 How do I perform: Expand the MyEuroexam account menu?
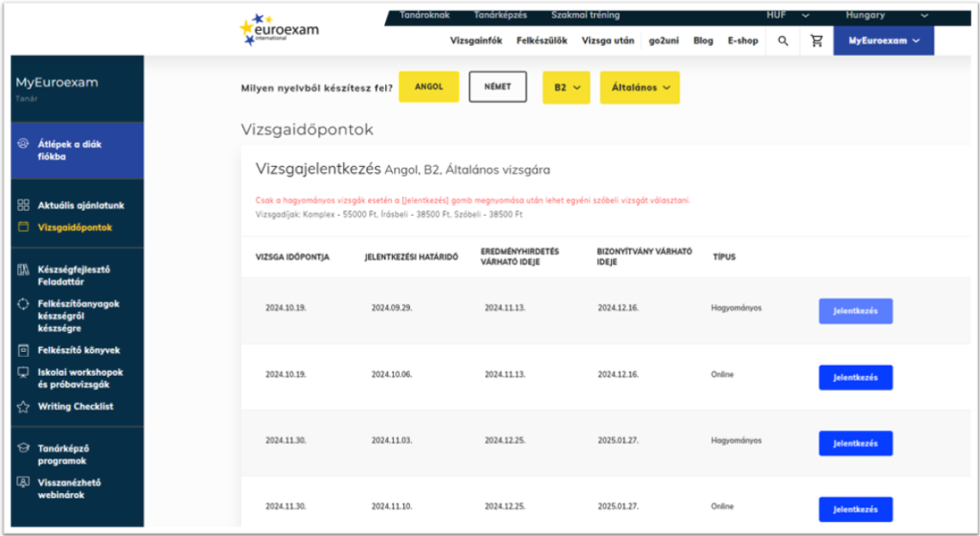click(883, 40)
